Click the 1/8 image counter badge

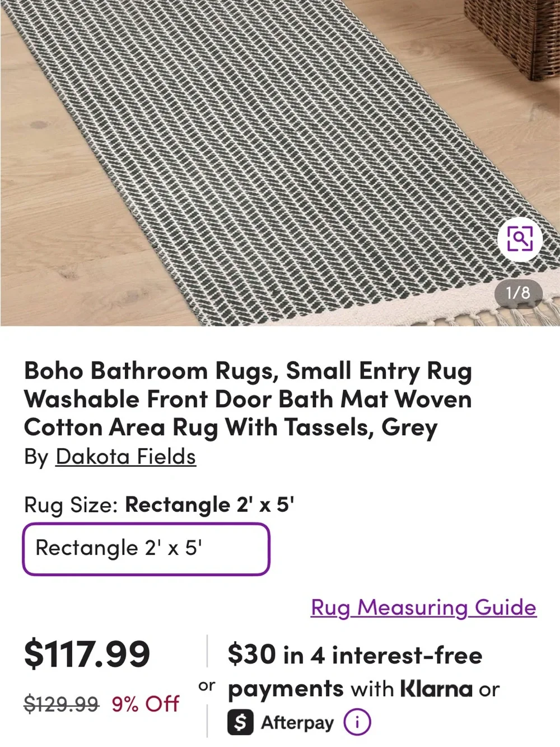[x=517, y=293]
